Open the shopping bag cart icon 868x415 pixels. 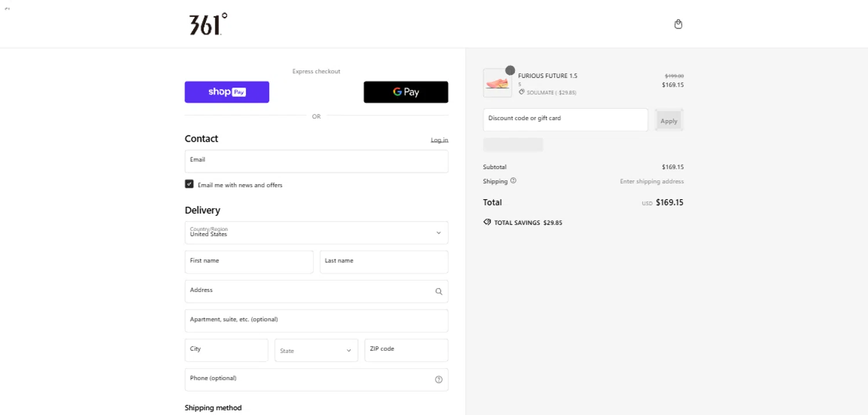click(678, 24)
